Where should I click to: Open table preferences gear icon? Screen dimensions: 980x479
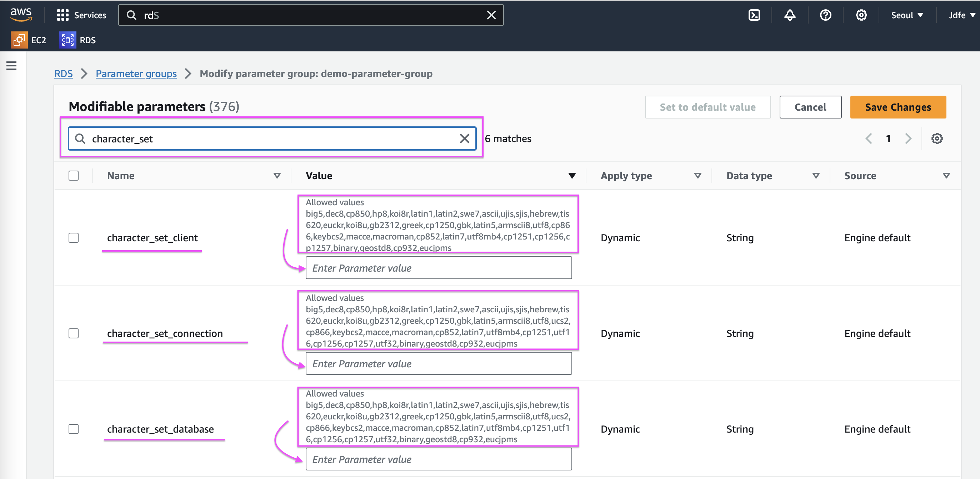937,138
